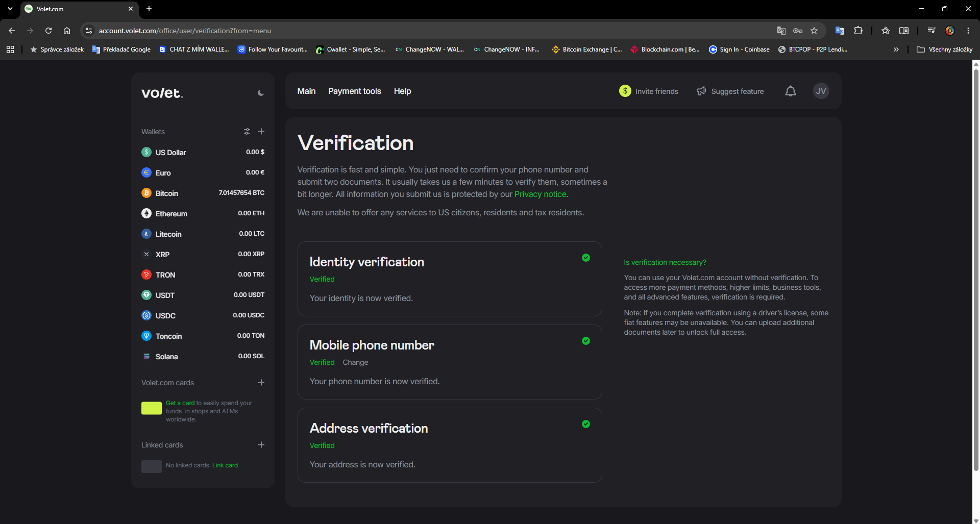Image resolution: width=980 pixels, height=524 pixels.
Task: Select the Bitcoin wallet icon
Action: [146, 193]
